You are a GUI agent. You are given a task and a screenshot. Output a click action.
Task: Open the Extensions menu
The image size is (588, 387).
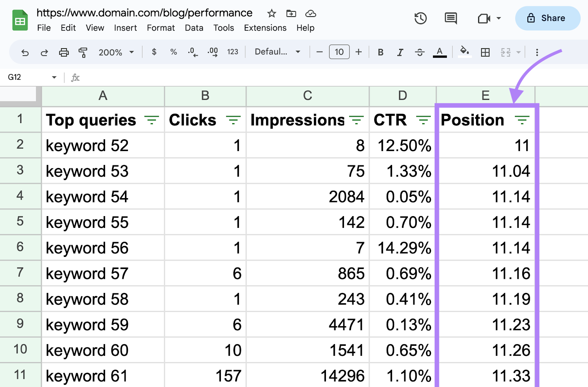pos(265,28)
